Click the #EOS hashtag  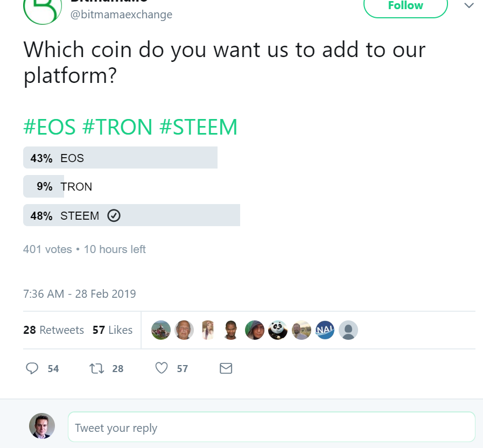point(49,127)
